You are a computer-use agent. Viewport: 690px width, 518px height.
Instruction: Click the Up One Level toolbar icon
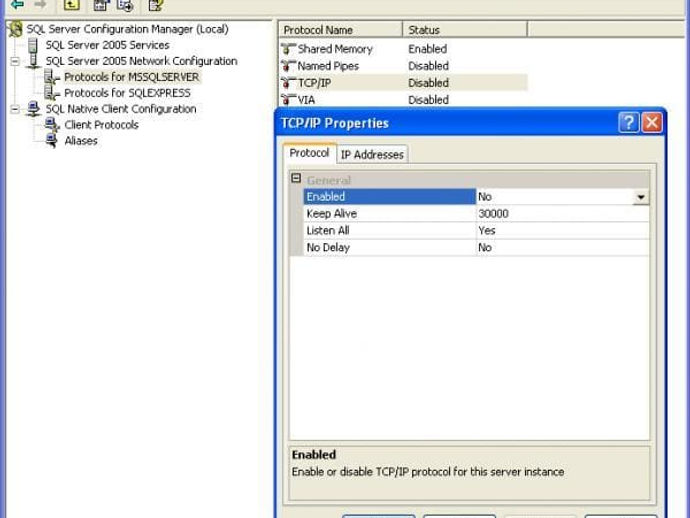click(x=72, y=5)
